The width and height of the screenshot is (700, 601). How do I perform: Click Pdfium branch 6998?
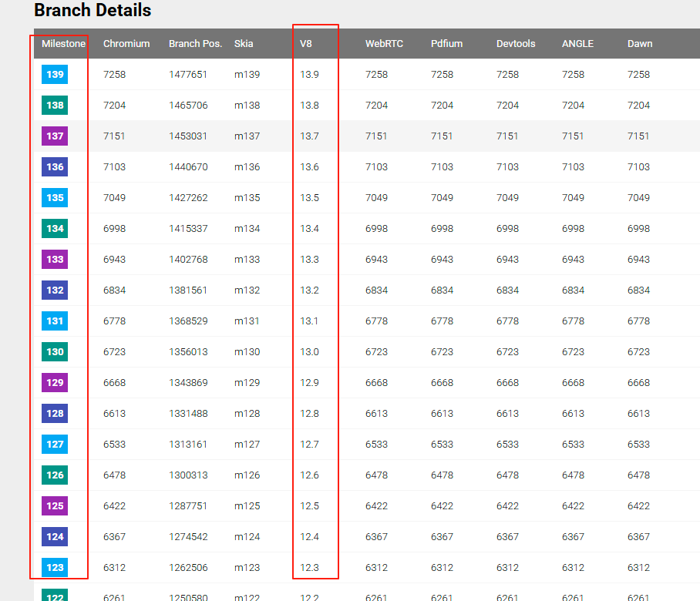(442, 229)
